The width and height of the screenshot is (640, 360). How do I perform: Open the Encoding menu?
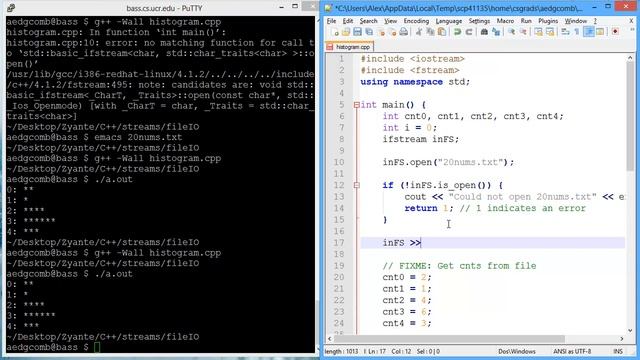(416, 21)
